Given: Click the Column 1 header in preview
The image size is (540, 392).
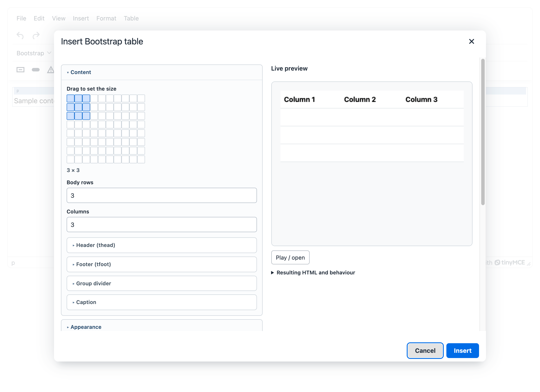Looking at the screenshot, I should pos(299,99).
